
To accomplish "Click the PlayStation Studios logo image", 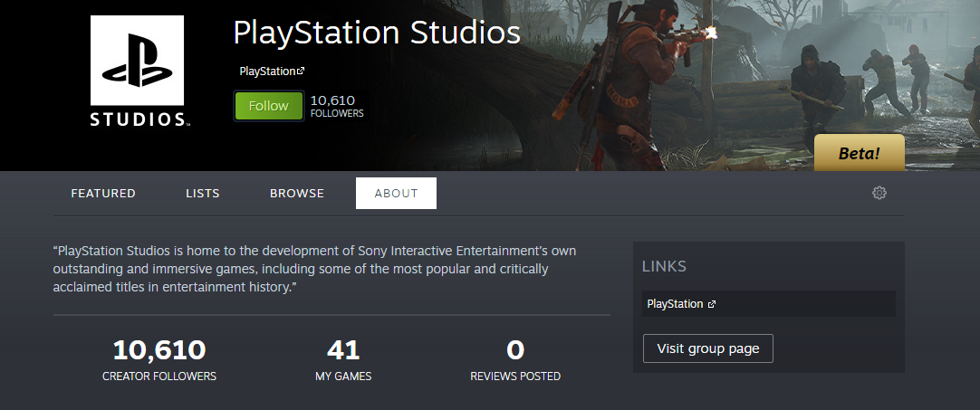I will (138, 72).
